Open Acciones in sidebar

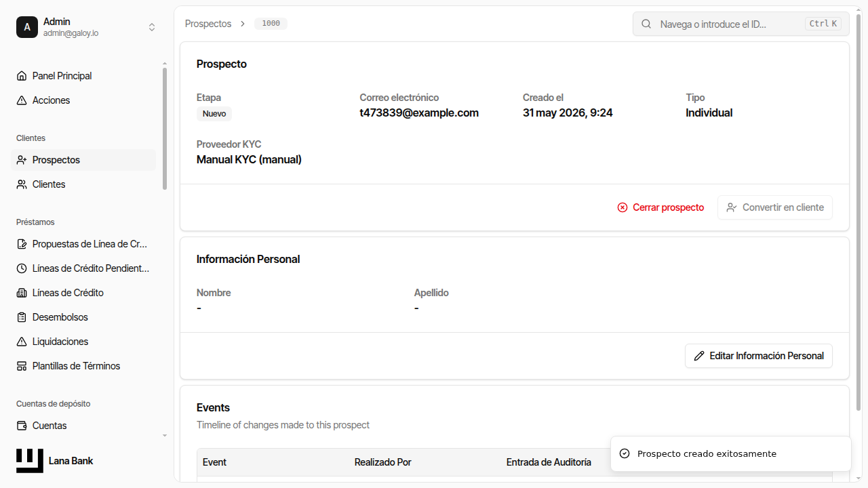84,100
